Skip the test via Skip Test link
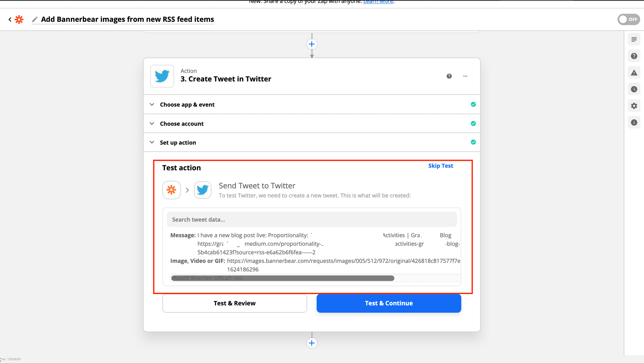The height and width of the screenshot is (363, 644). (440, 166)
